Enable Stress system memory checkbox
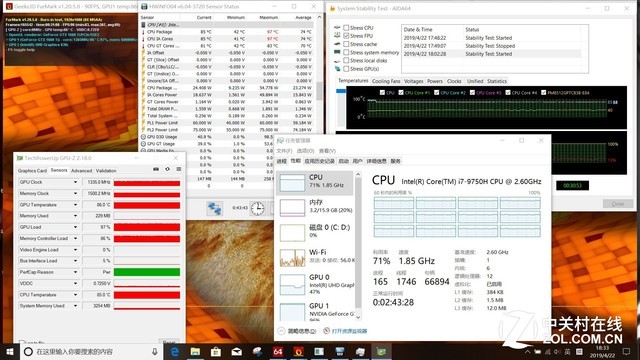 (x=346, y=52)
